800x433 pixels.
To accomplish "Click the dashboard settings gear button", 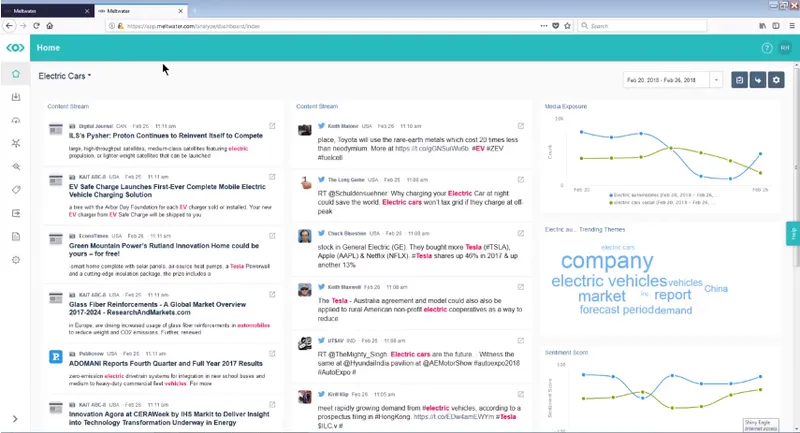I will tap(776, 80).
